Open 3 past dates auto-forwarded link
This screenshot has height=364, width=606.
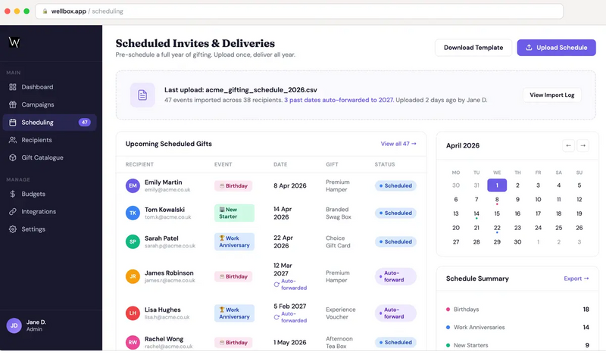point(339,100)
